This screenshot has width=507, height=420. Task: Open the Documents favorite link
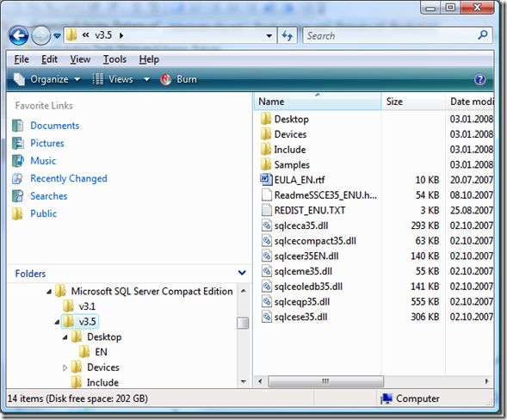(x=54, y=126)
